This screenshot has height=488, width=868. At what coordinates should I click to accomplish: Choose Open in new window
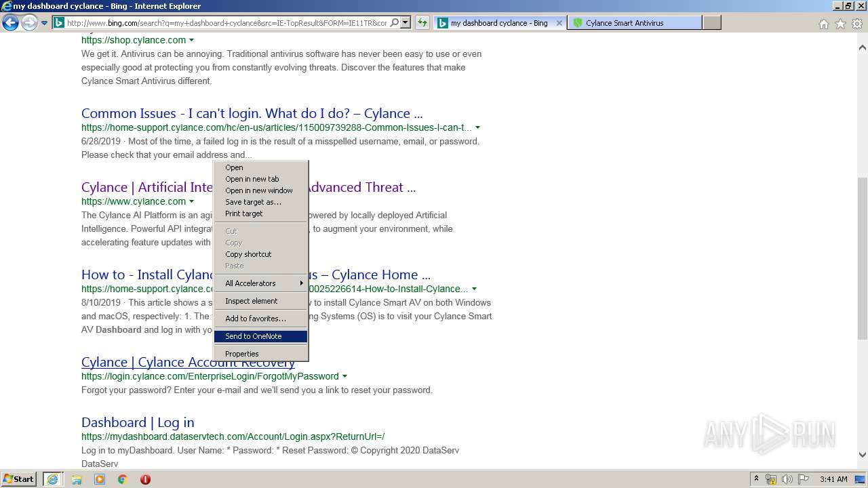[x=260, y=190]
